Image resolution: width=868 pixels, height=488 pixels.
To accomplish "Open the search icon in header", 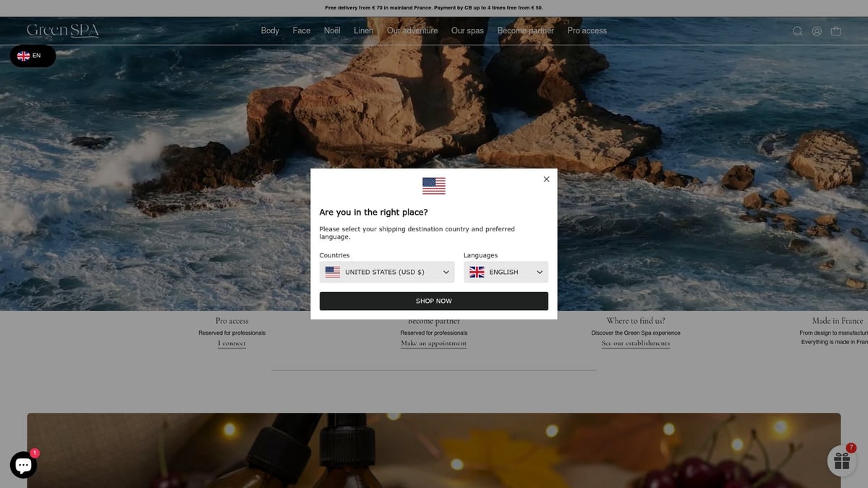I will pos(797,31).
